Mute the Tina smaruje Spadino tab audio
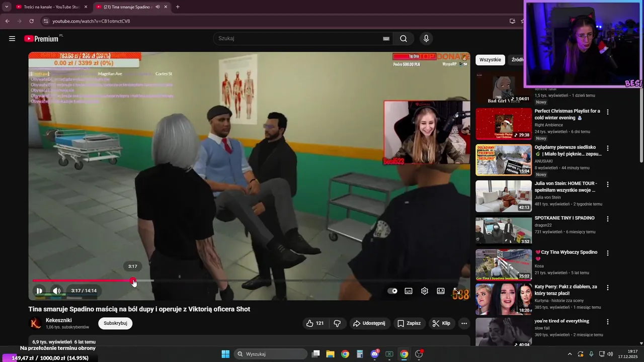Viewport: 644px width, 362px height. [157, 7]
